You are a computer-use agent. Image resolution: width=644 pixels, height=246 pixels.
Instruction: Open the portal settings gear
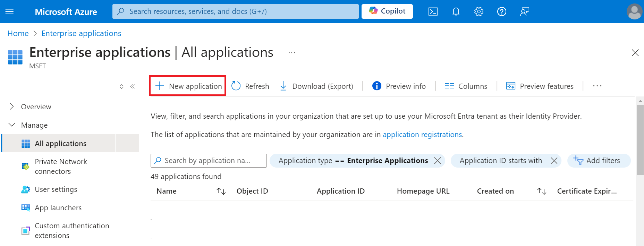[x=479, y=11]
